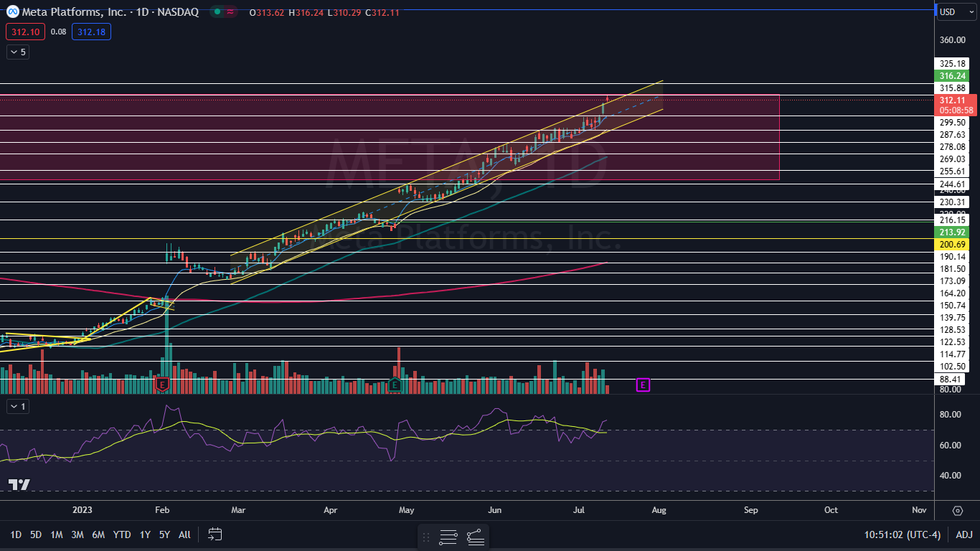Select the 1Y date range

pyautogui.click(x=145, y=534)
